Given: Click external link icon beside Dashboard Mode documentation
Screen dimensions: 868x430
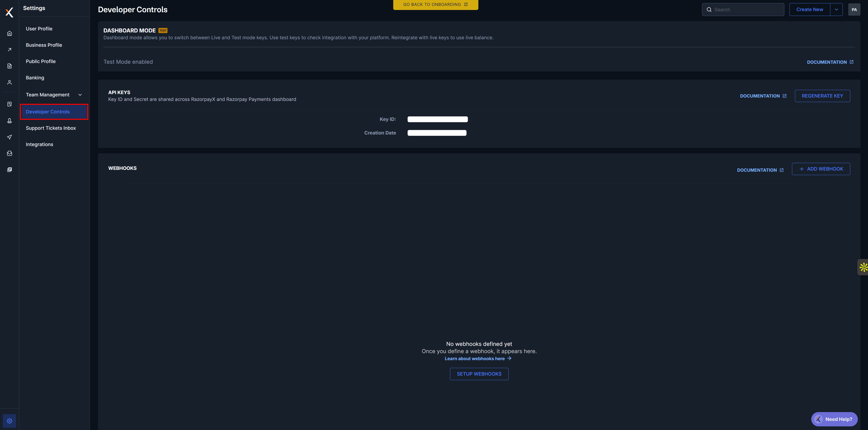Looking at the screenshot, I should pos(851,62).
